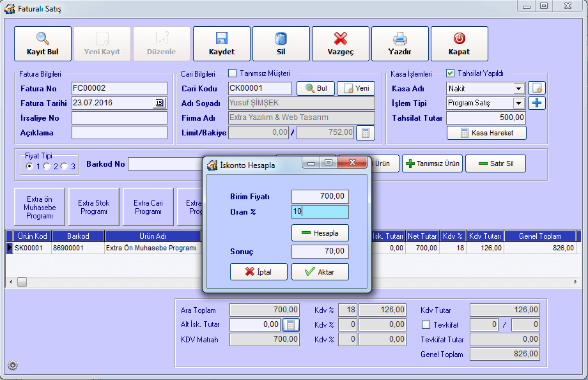Print invoice via Yazdır button
The height and width of the screenshot is (380, 588).
click(399, 43)
